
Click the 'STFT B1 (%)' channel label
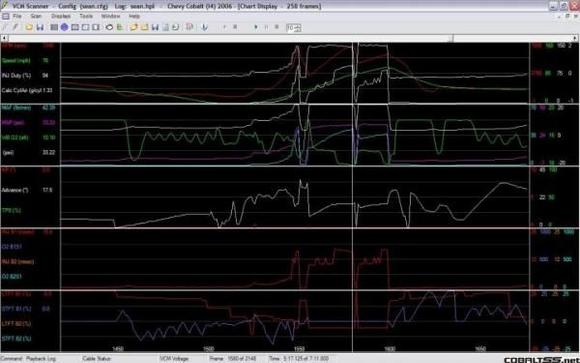coord(16,309)
